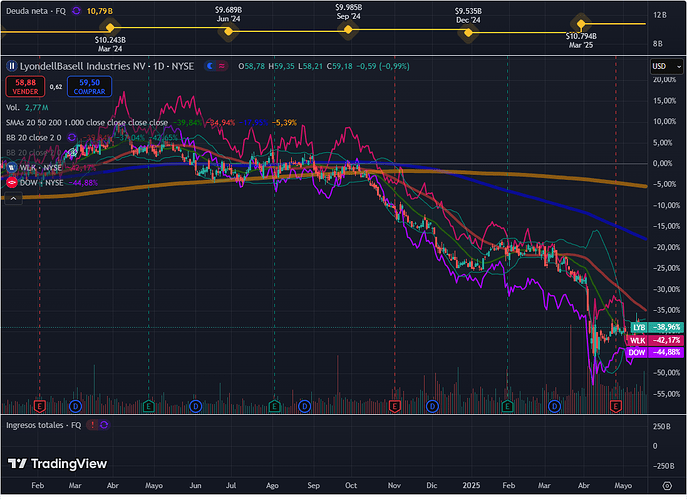Click the blue -17,95% SMA value
Image resolution: width=687 pixels, height=500 pixels.
click(x=253, y=123)
